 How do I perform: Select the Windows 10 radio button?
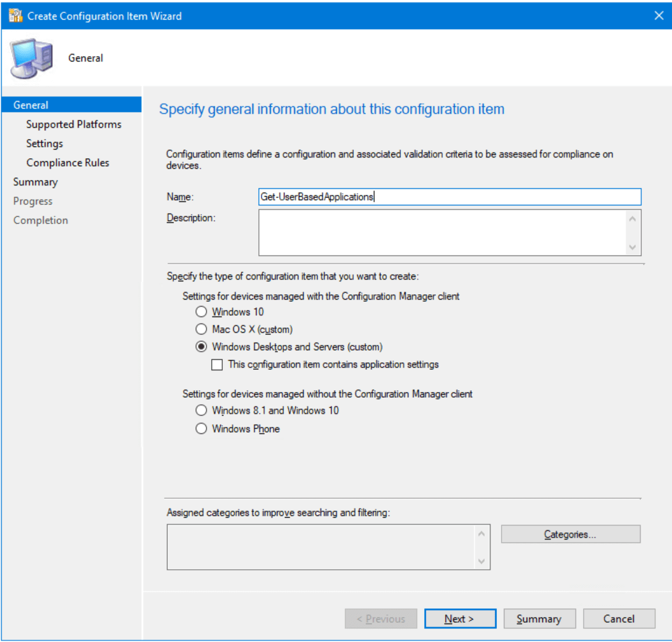(201, 312)
